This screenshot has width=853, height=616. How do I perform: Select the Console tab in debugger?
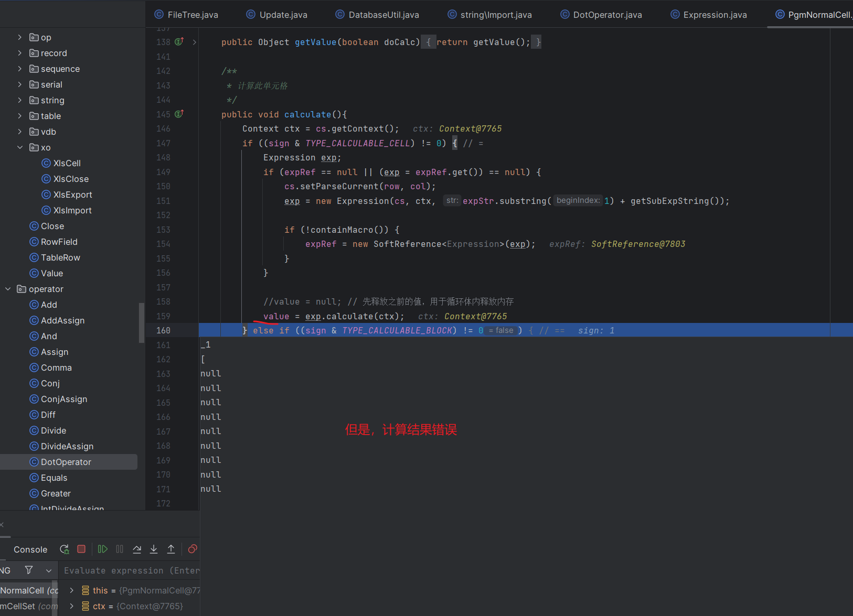click(x=30, y=549)
